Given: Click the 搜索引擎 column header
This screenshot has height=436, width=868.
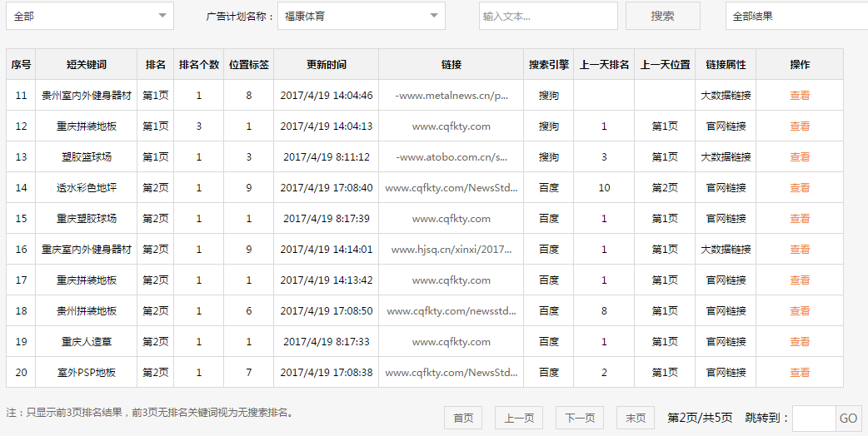Looking at the screenshot, I should pyautogui.click(x=549, y=65).
